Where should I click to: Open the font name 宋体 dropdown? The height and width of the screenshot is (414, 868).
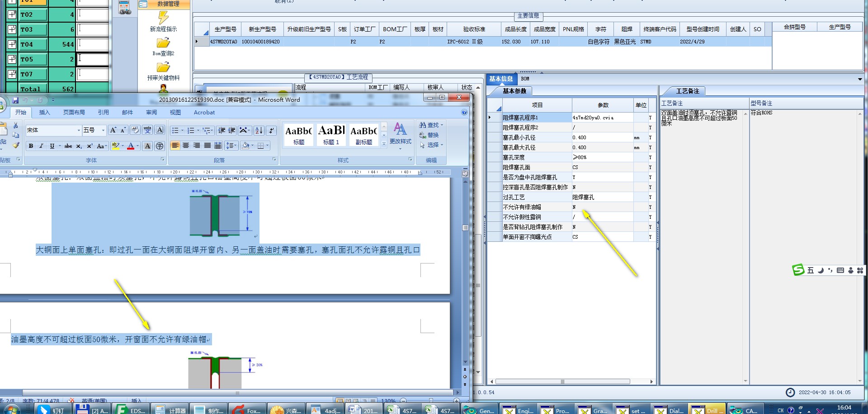pos(79,130)
